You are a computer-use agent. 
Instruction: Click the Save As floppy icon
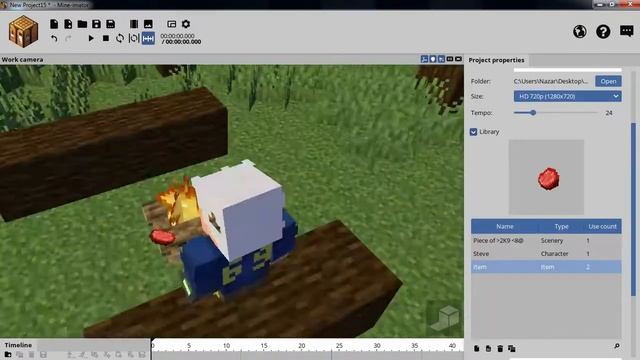click(111, 24)
